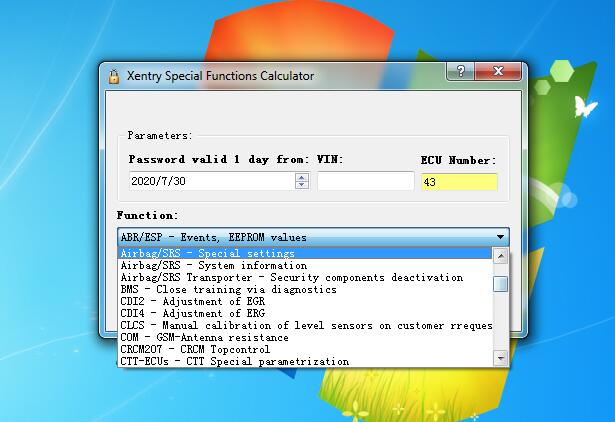
Task: Click the list scrollbar down arrow
Action: [500, 358]
